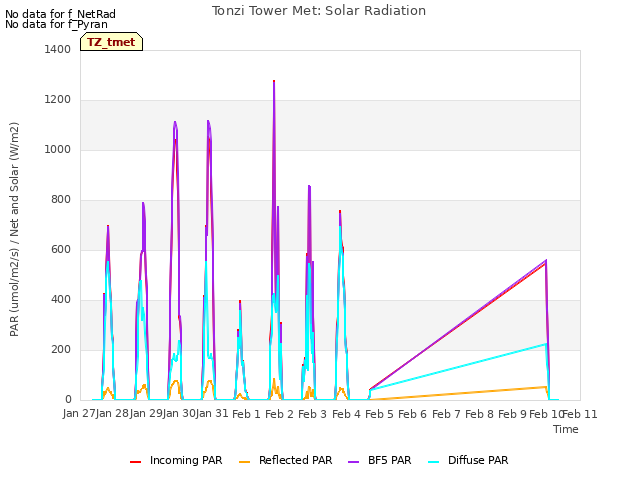Click the Jan 28 x-axis date label
This screenshot has height=480, width=640.
[113, 414]
